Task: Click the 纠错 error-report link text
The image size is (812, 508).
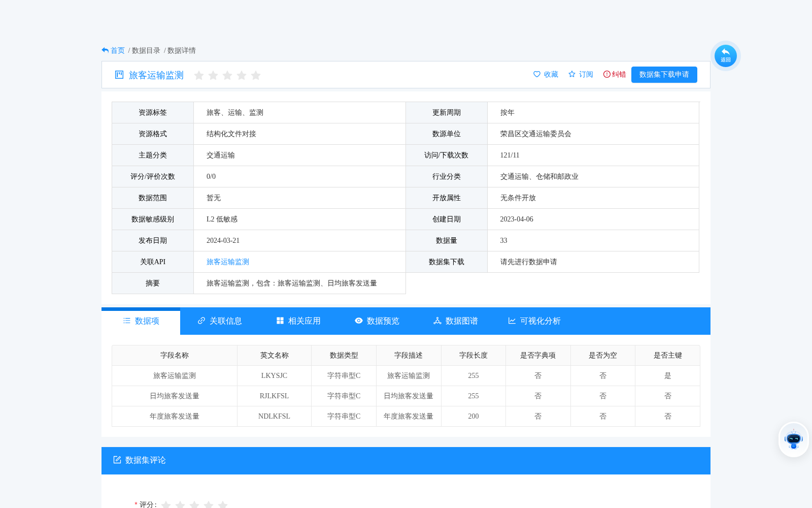Action: click(x=619, y=74)
